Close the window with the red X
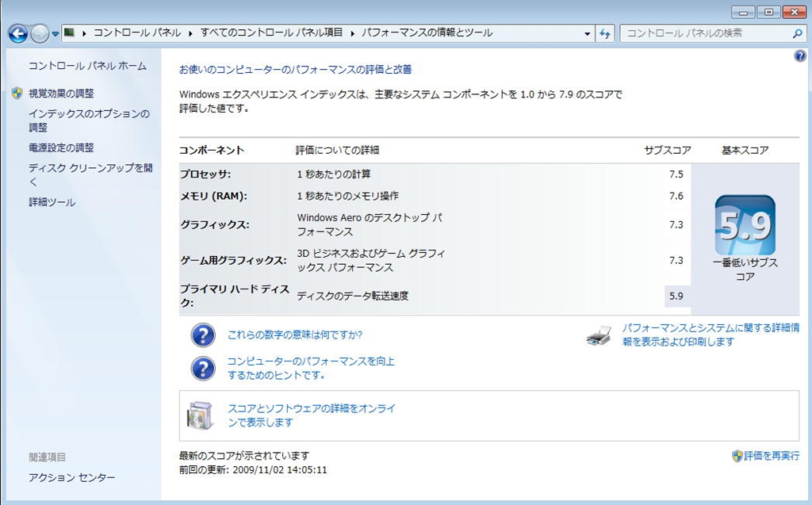The image size is (812, 505). click(794, 12)
